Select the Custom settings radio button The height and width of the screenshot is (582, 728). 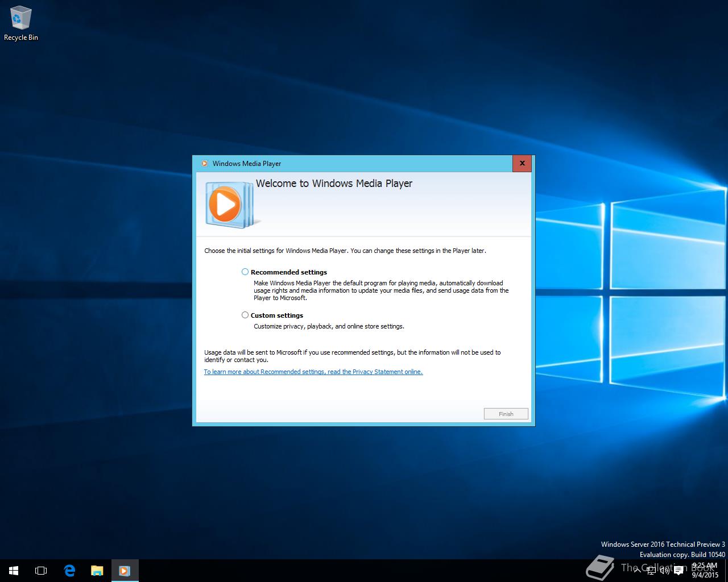(x=245, y=315)
